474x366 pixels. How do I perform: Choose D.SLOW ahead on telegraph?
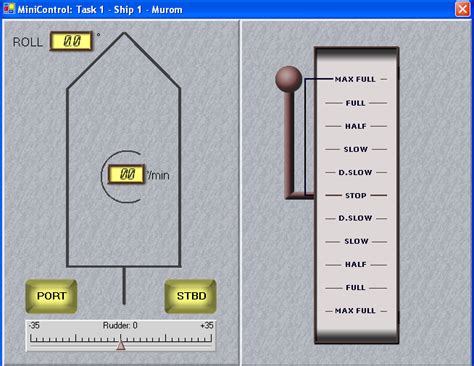tap(355, 173)
